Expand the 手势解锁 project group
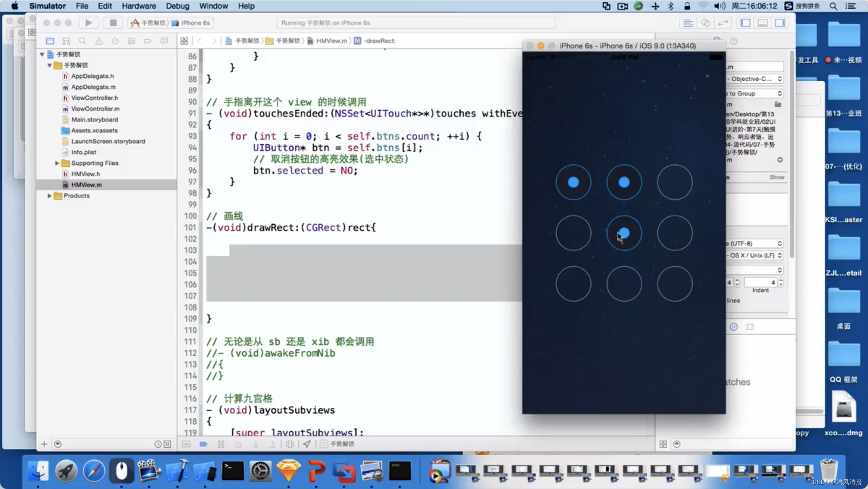868x489 pixels. (x=45, y=54)
